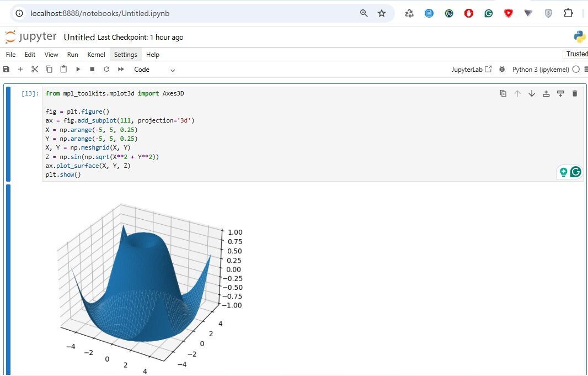Run the current cell with the play icon
The image size is (588, 376).
[x=78, y=70]
